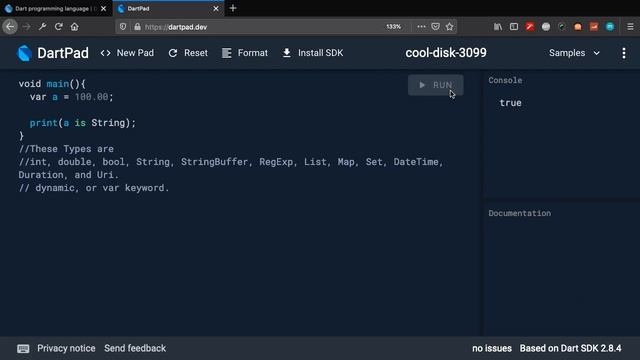Click the Documentation panel label
640x360 pixels.
point(520,213)
